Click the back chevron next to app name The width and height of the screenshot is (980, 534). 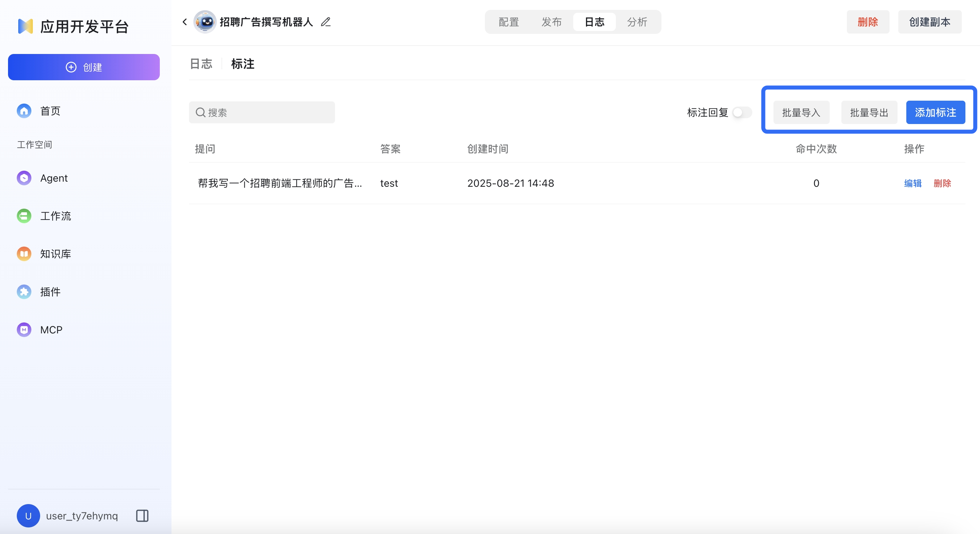(184, 22)
